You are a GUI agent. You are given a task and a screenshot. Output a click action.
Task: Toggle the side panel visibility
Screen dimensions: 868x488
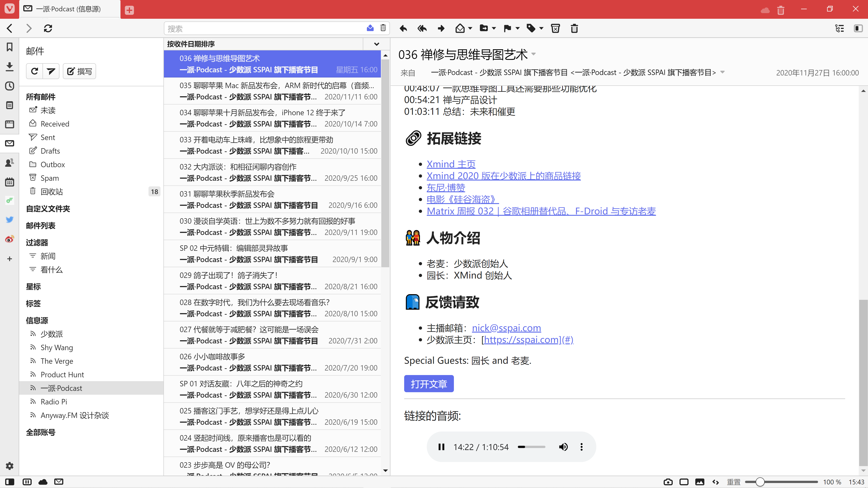click(9, 482)
